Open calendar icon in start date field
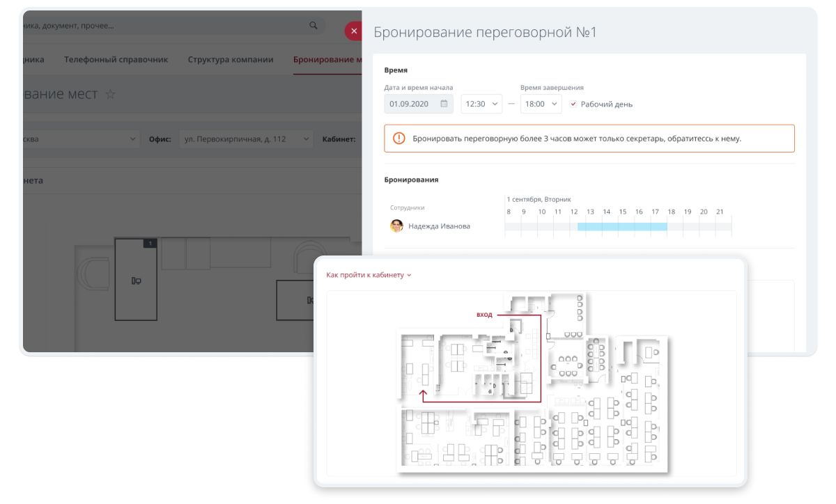The image size is (836, 504). pos(444,104)
